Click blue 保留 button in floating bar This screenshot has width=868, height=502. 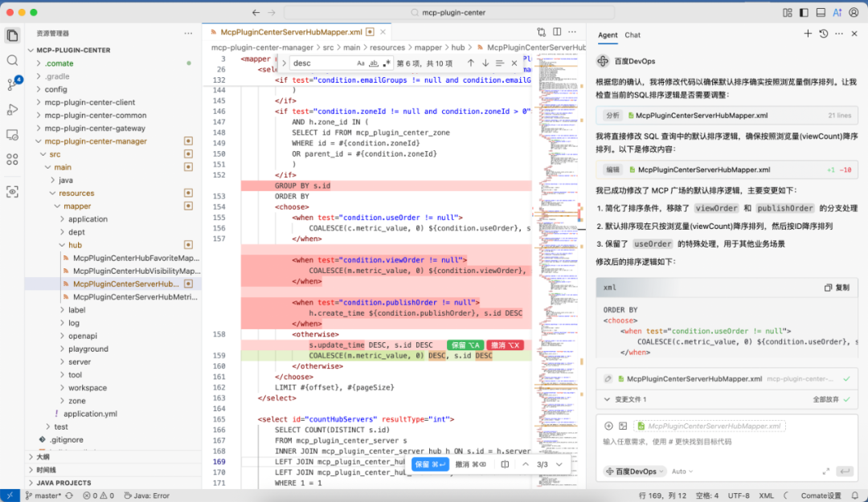430,464
